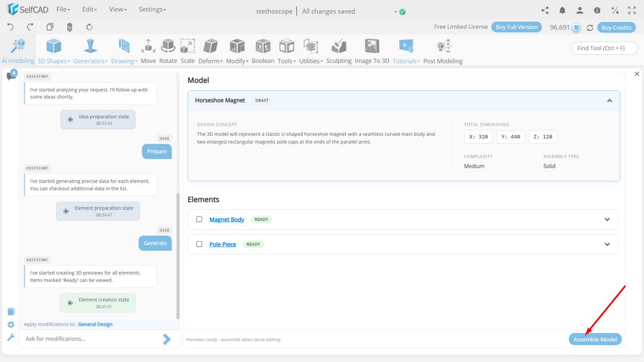Image resolution: width=644 pixels, height=362 pixels.
Task: Open the Post Modeling tool
Action: pyautogui.click(x=443, y=50)
